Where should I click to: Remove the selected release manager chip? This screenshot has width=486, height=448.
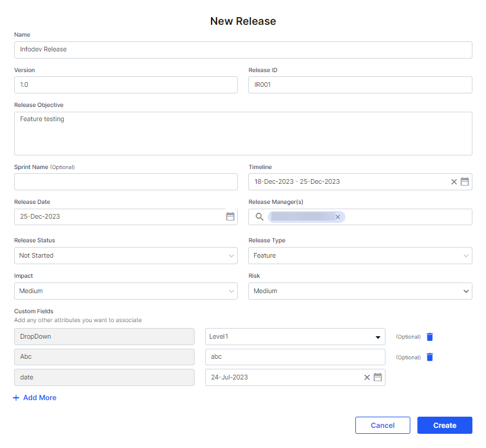338,216
